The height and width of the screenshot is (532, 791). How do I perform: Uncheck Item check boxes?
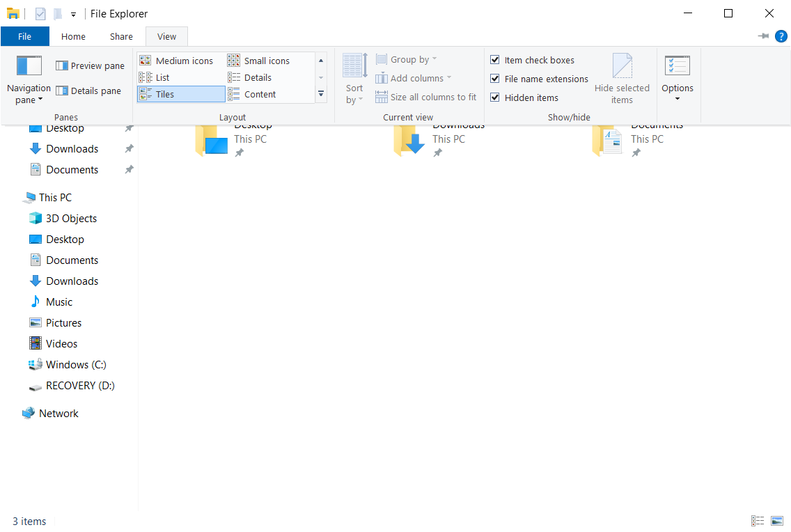pyautogui.click(x=495, y=60)
